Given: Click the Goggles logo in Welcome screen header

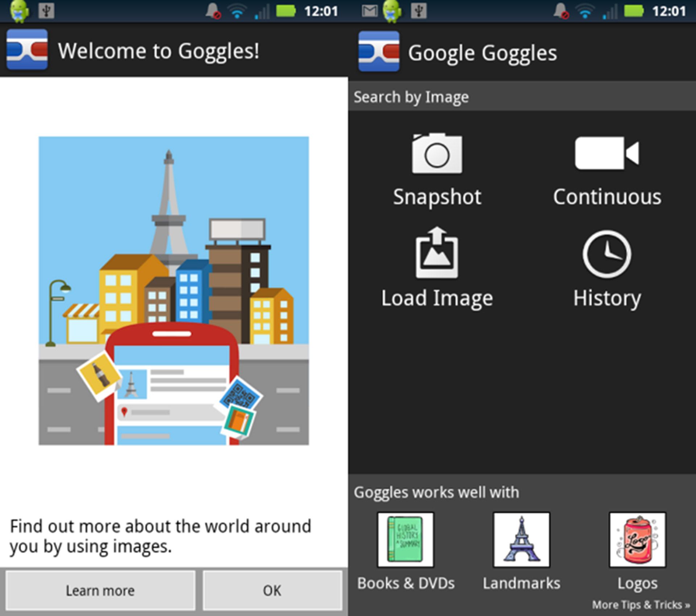Looking at the screenshot, I should [x=27, y=49].
